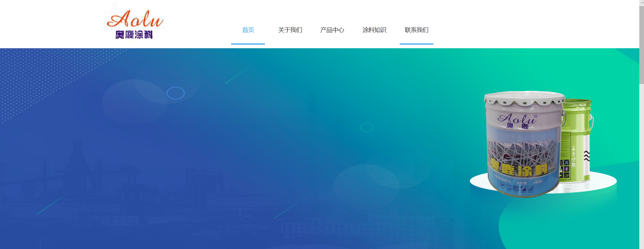Image resolution: width=644 pixels, height=249 pixels.
Task: Click the Aolu script logo in the header
Action: point(135,19)
